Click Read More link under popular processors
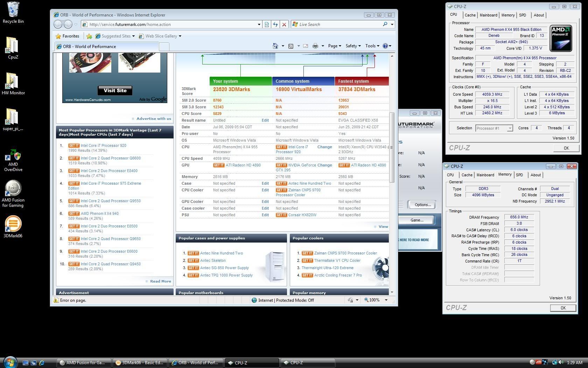The width and height of the screenshot is (588, 368). click(161, 281)
